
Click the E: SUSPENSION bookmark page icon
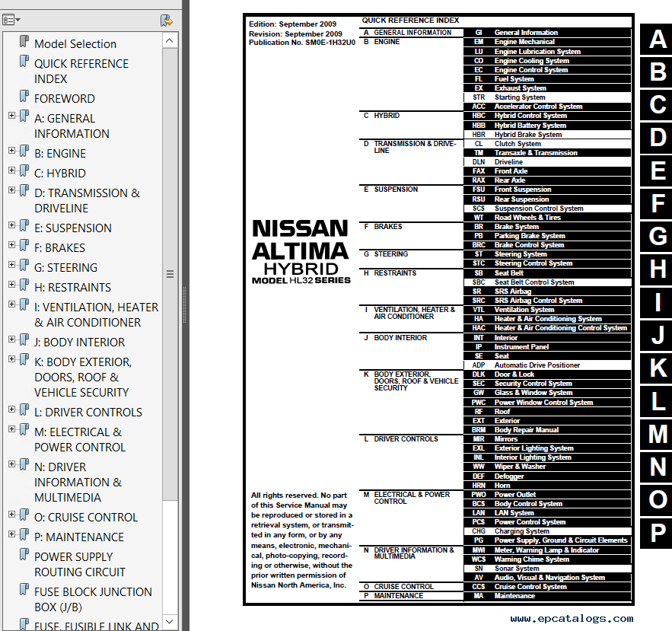[24, 226]
